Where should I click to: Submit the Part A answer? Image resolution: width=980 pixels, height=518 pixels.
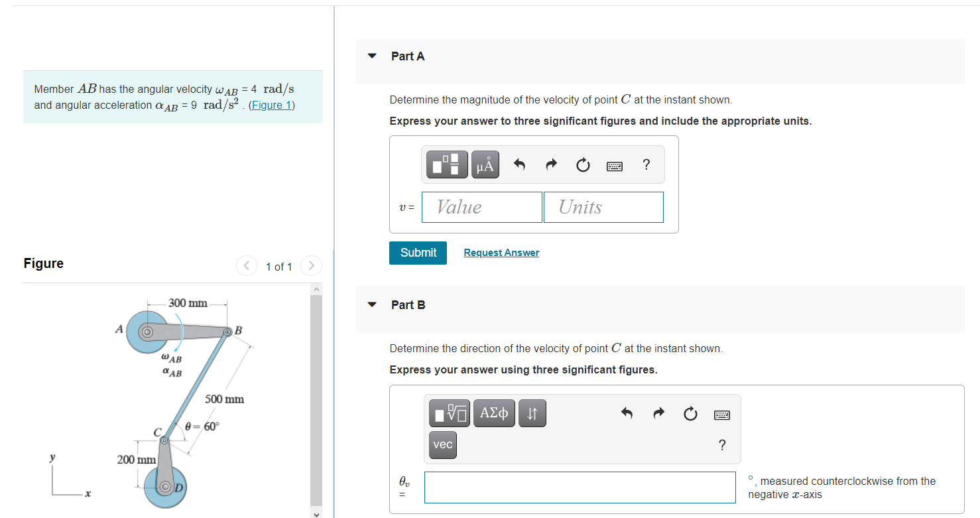418,253
